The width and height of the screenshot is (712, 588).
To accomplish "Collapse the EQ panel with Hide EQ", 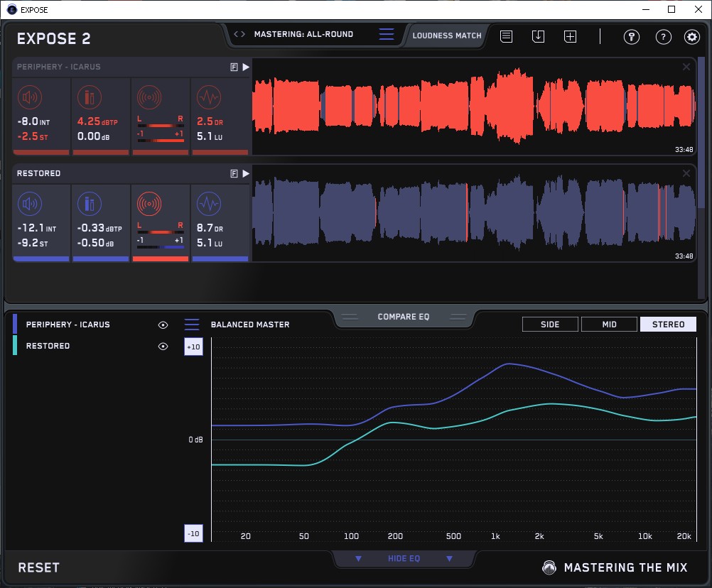I will tap(404, 559).
